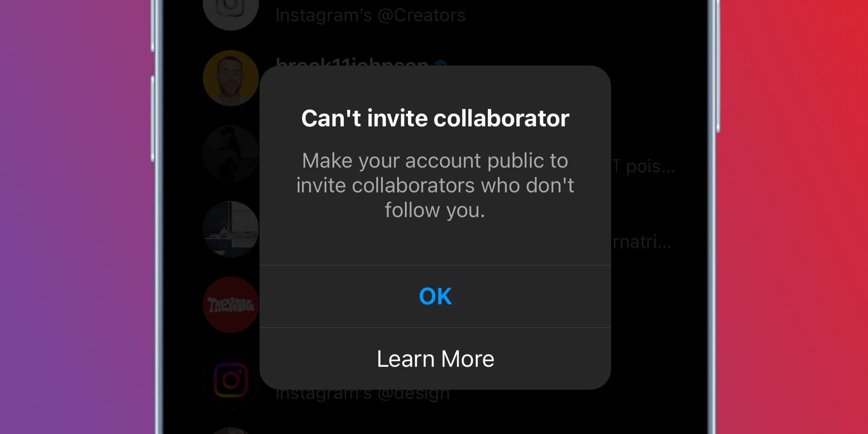Open the Learn More option

point(435,359)
